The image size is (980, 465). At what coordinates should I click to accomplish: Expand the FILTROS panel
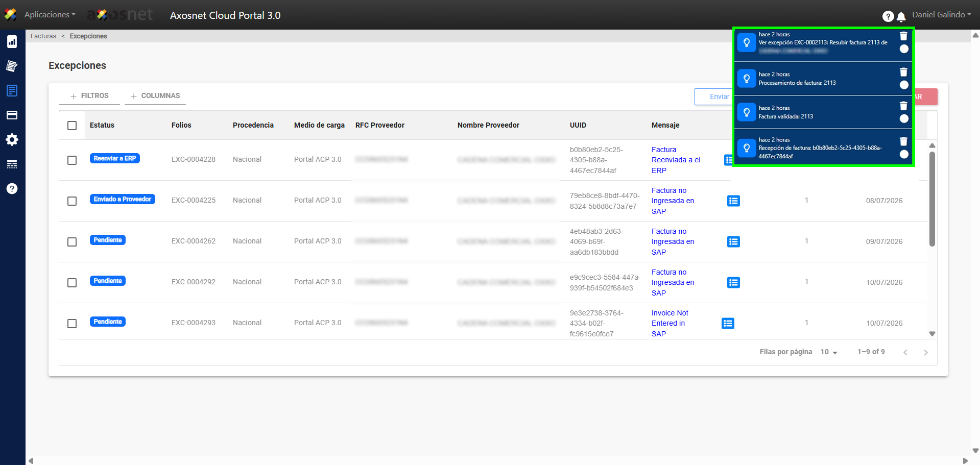(89, 96)
